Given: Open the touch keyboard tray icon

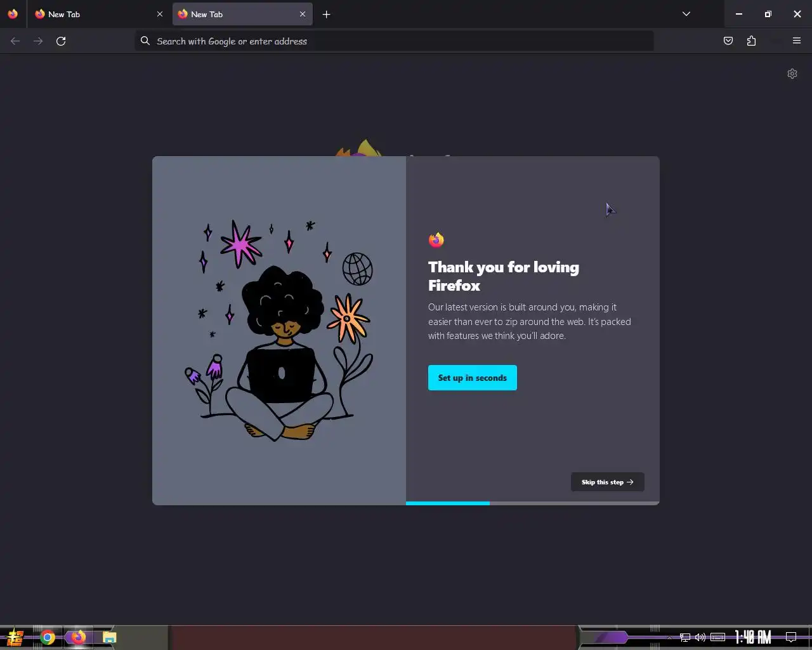Looking at the screenshot, I should point(717,637).
